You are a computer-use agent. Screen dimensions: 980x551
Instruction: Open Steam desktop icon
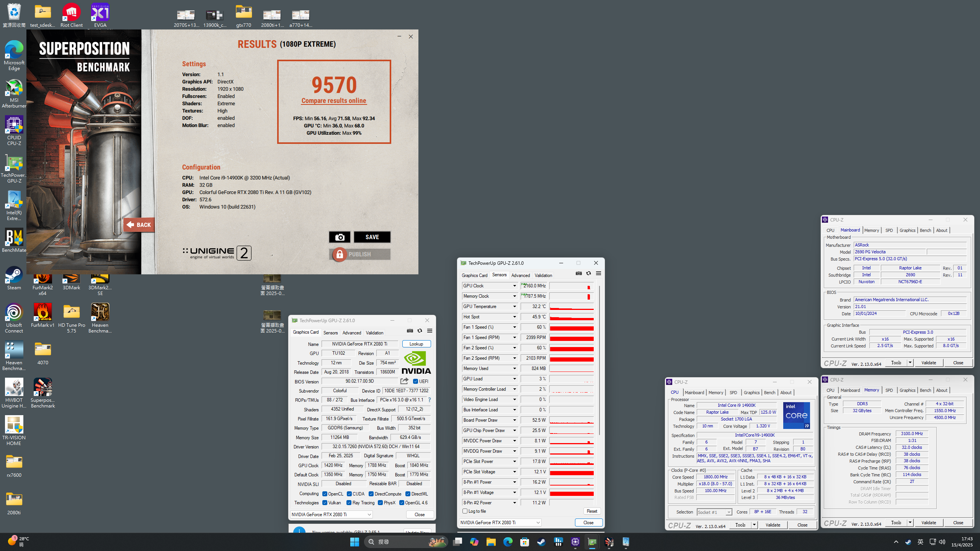[14, 278]
